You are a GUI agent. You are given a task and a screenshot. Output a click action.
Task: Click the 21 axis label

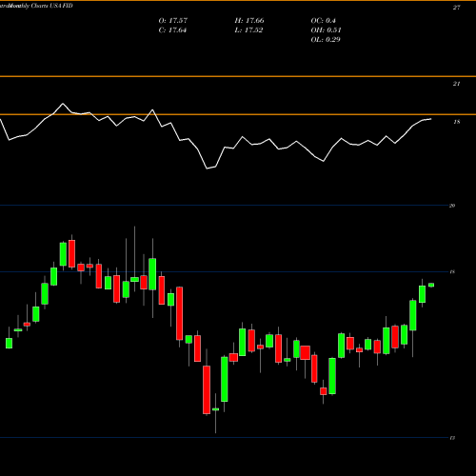pos(456,84)
